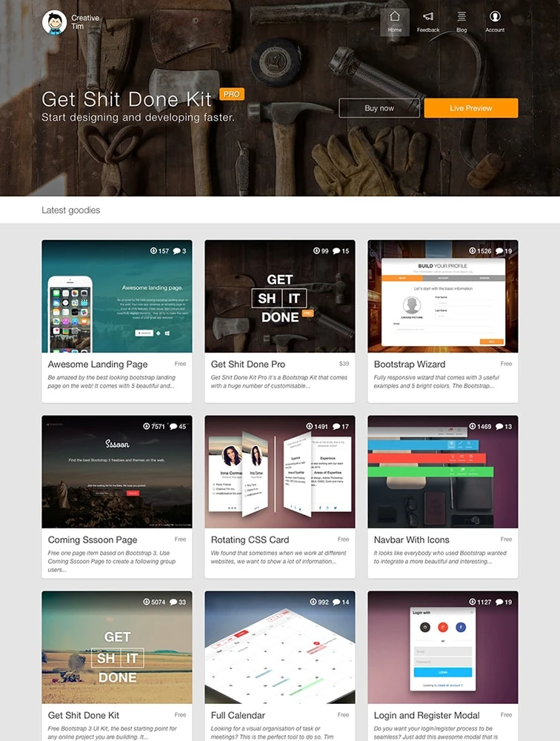
Task: Open the Coming Sssoon Page thumbnail
Action: pyautogui.click(x=117, y=473)
